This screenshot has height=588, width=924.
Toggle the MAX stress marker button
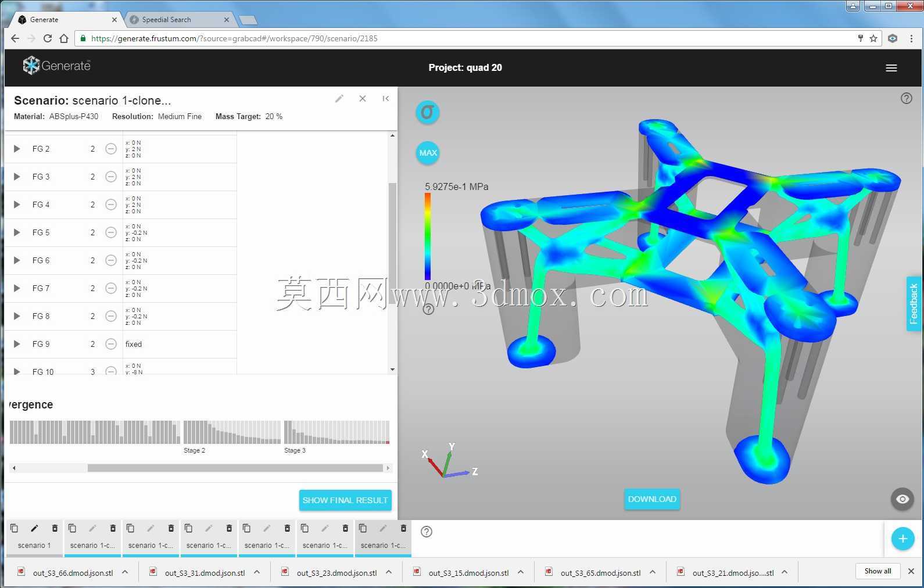[x=428, y=153]
